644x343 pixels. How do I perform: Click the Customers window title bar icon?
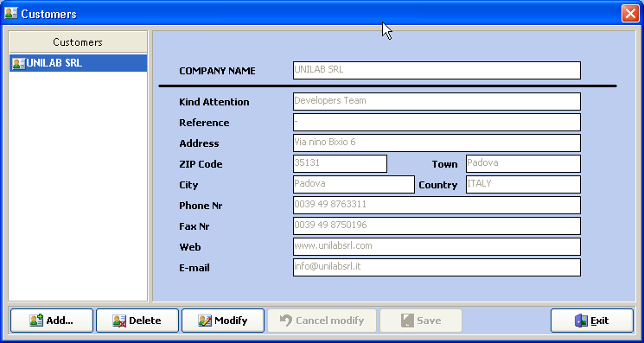tap(11, 13)
